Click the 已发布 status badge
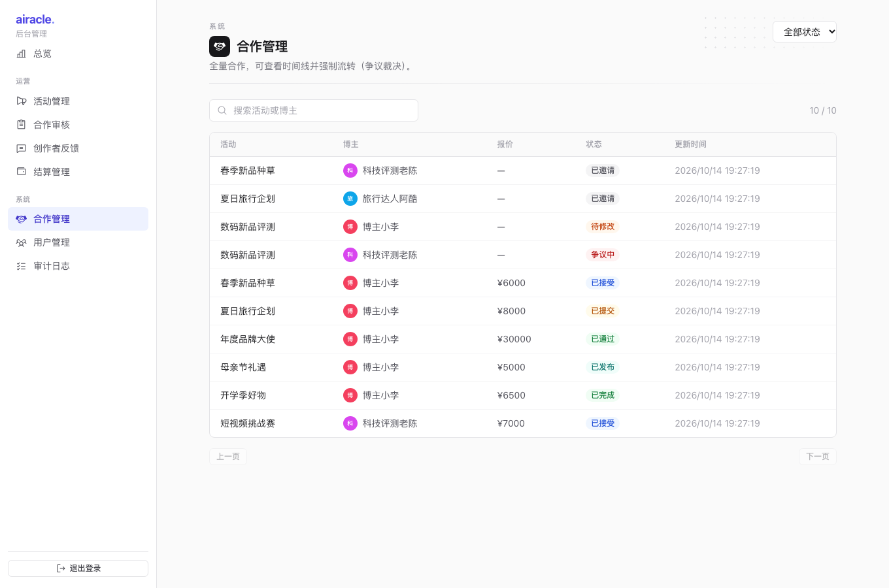This screenshot has width=889, height=588. [x=603, y=367]
